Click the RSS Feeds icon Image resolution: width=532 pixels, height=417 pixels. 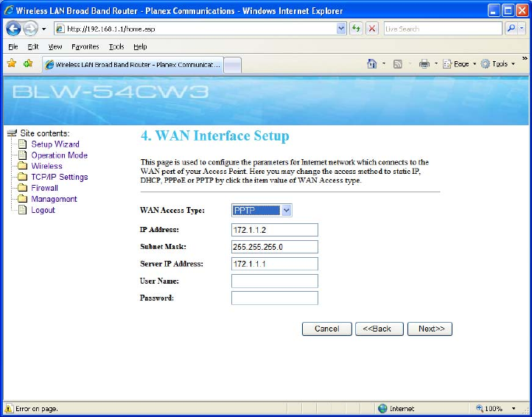tap(397, 64)
